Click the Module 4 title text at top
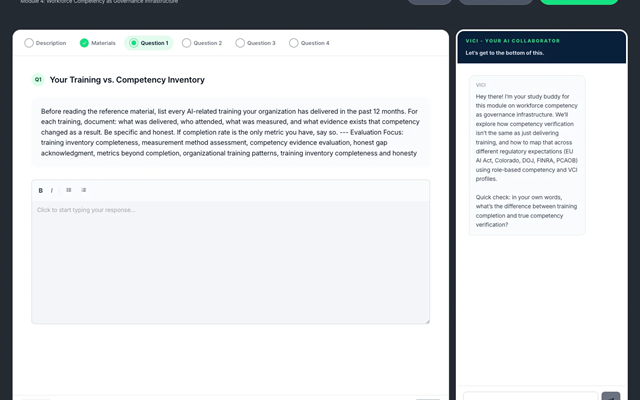Viewport: 640px width, 400px height. click(99, 2)
